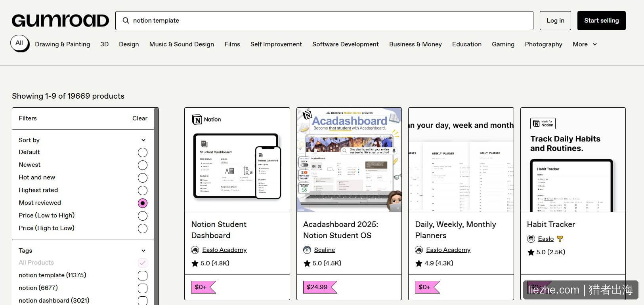Open the Habit Tracker product title

[551, 225]
